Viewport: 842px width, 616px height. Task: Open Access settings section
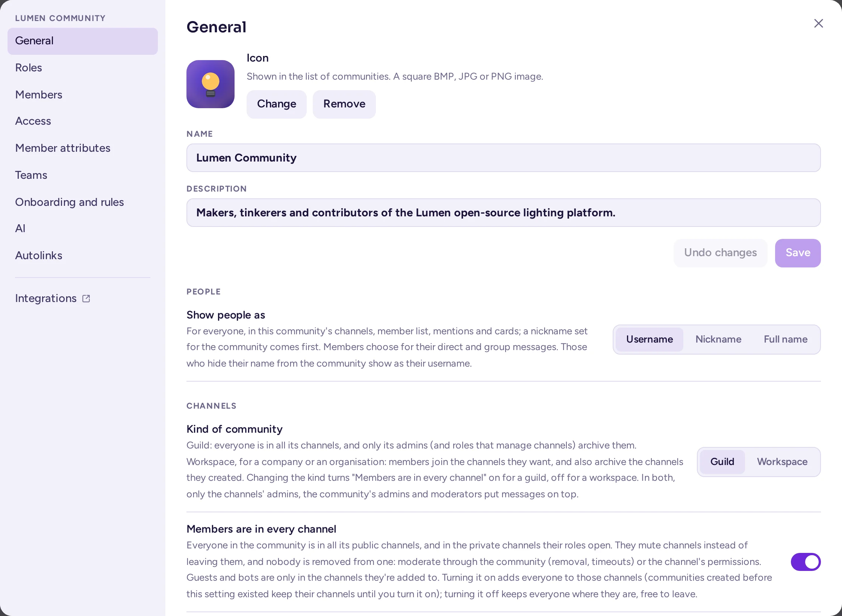point(83,121)
